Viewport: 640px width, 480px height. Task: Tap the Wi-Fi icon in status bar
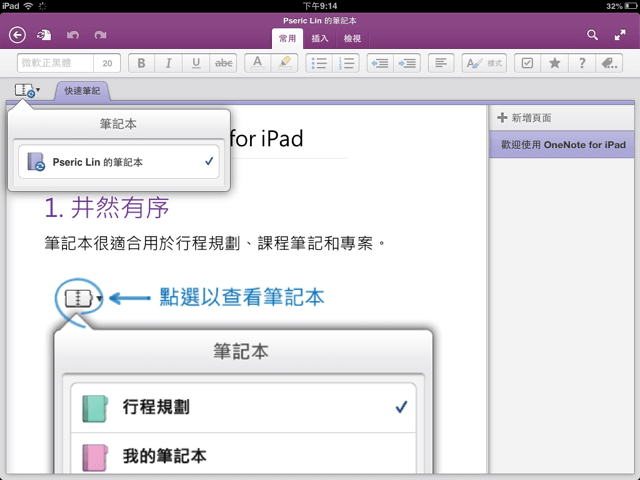pyautogui.click(x=28, y=6)
